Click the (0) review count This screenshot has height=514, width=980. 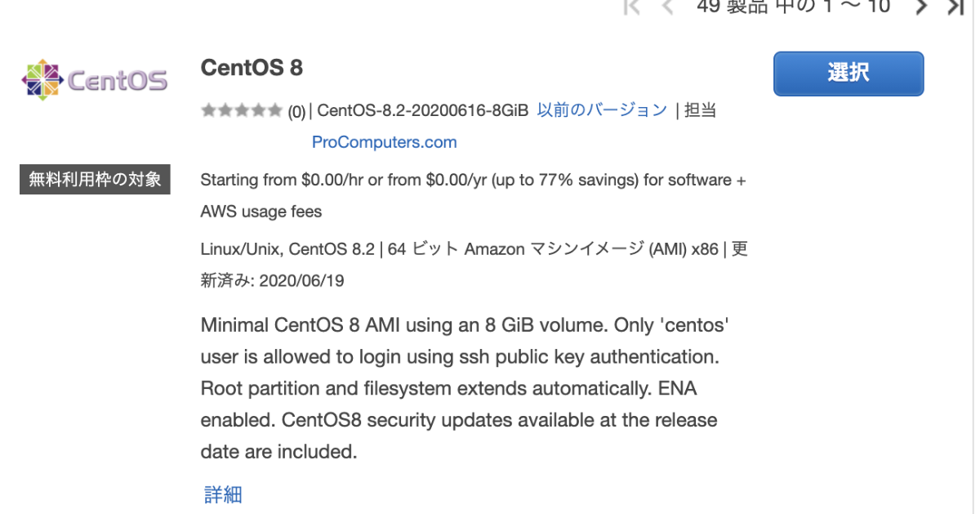[296, 111]
